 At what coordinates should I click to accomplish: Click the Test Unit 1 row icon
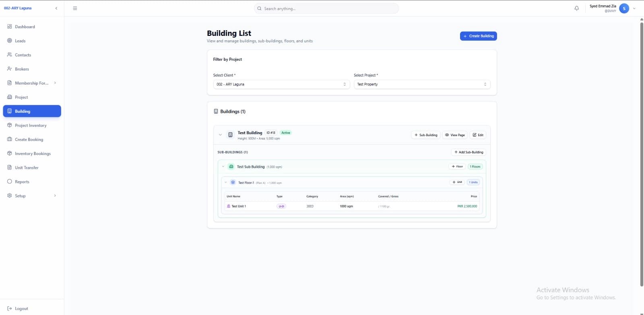(229, 206)
